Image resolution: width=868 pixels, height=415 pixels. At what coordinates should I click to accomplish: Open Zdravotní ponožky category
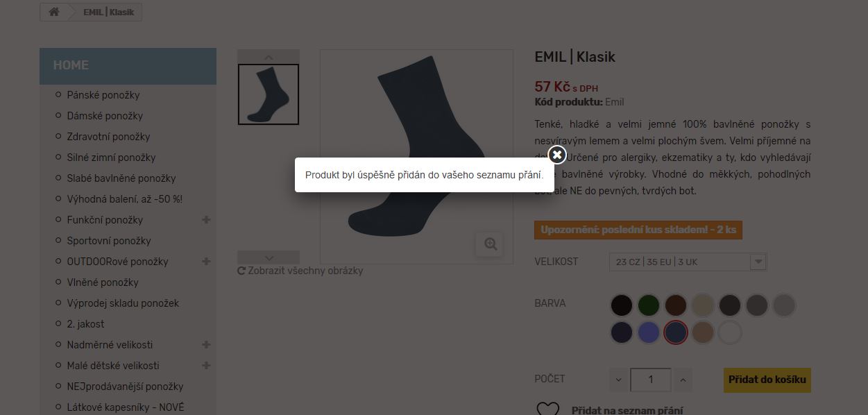tap(108, 137)
